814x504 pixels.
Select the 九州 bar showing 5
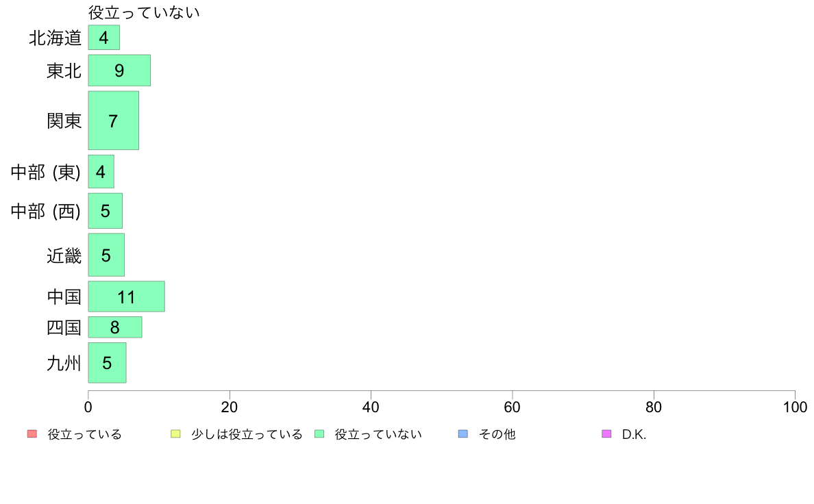107,363
